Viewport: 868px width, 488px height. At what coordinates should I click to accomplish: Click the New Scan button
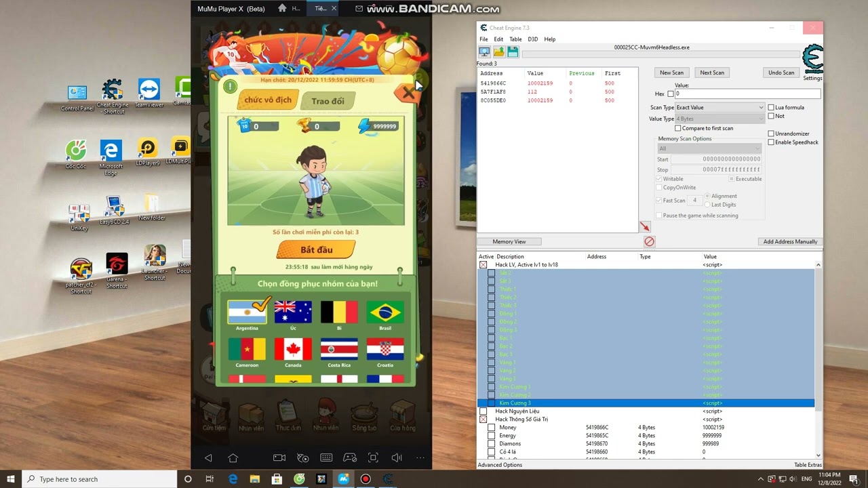point(671,73)
